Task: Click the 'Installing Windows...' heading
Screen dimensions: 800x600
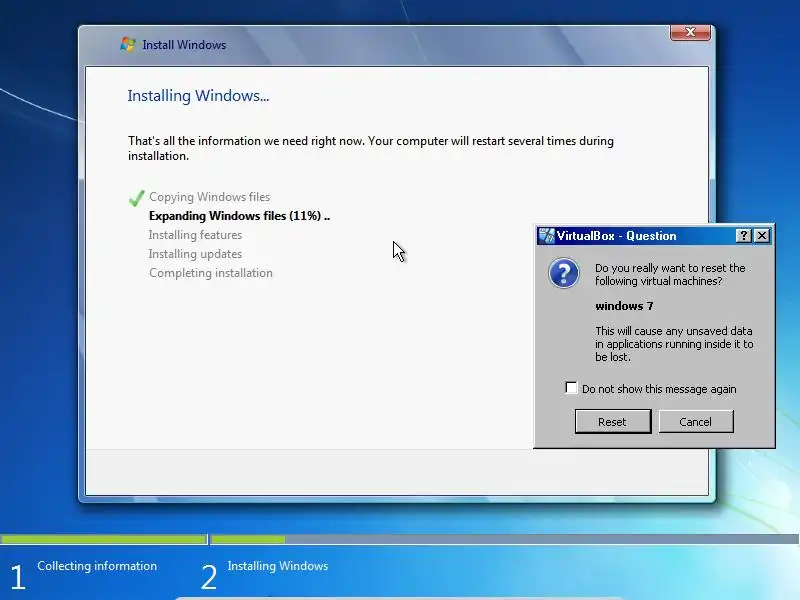Action: pos(198,96)
